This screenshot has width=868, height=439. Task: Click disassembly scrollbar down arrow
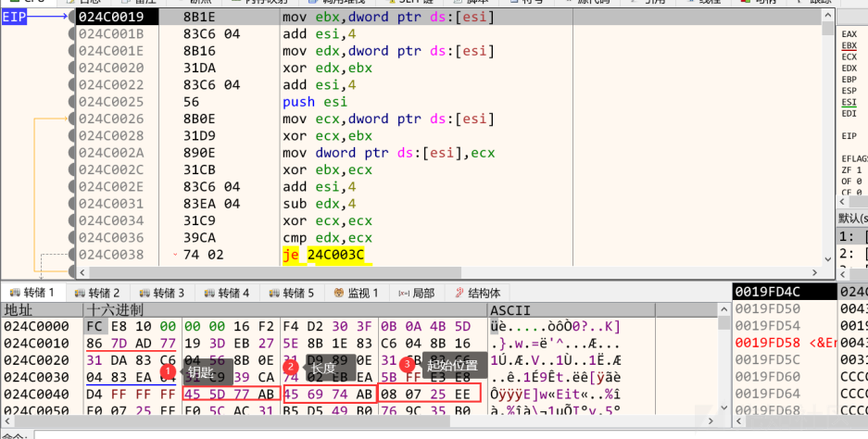point(828,258)
